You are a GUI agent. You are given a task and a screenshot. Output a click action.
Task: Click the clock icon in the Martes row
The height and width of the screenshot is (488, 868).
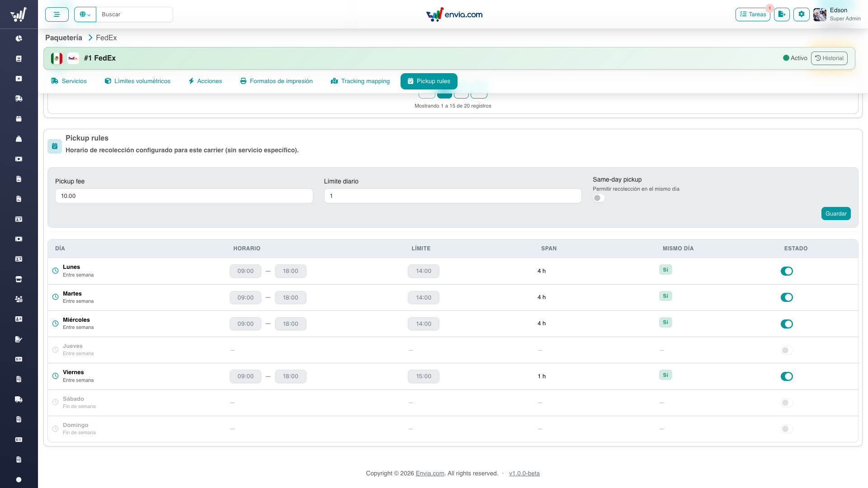click(56, 297)
